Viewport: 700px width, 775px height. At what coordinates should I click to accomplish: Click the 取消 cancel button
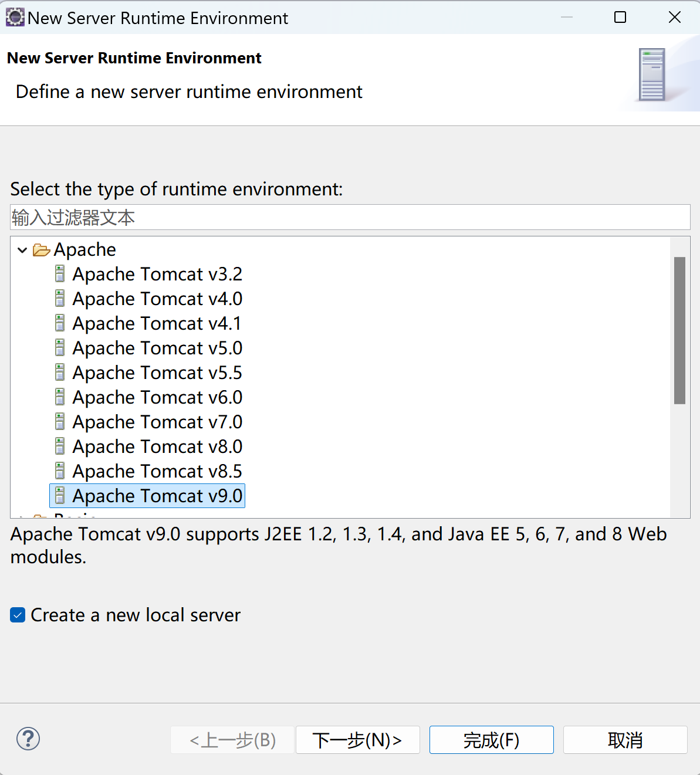(625, 740)
